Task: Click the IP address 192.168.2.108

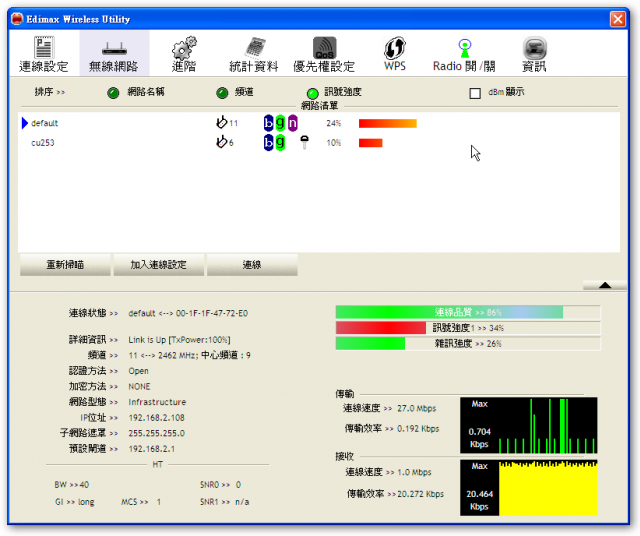Action: (156, 418)
